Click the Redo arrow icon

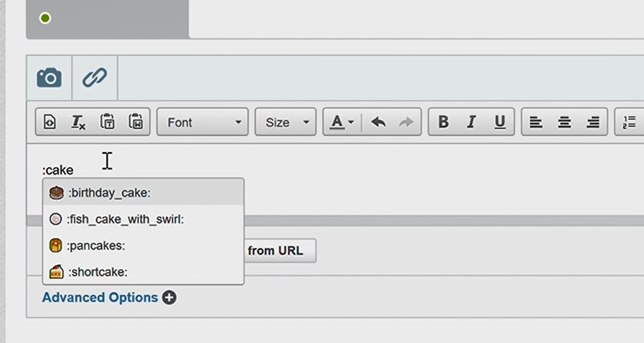[x=406, y=122]
